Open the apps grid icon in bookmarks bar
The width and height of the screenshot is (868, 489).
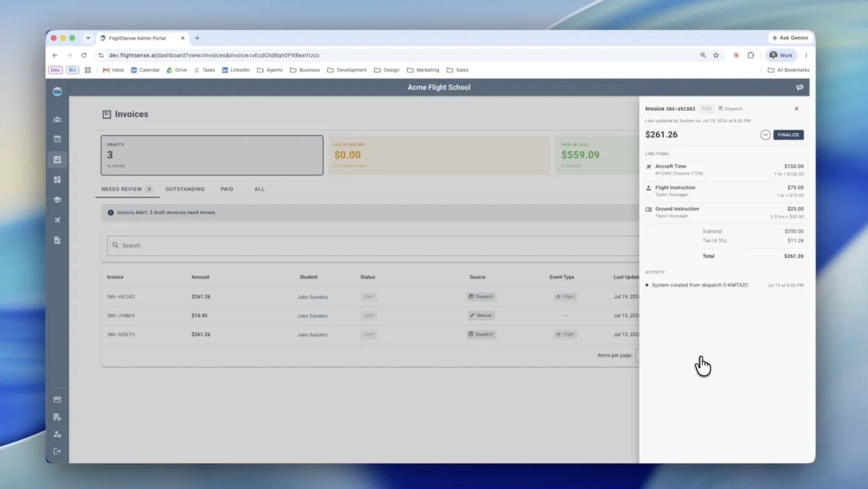tap(87, 70)
